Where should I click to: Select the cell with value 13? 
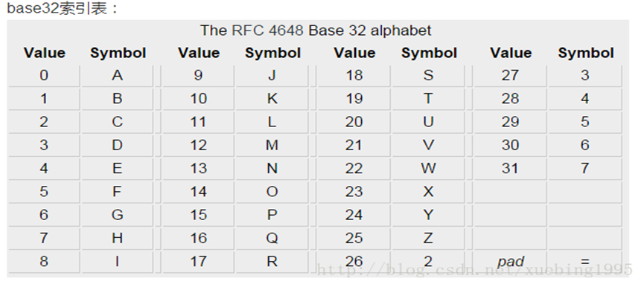[x=198, y=169]
